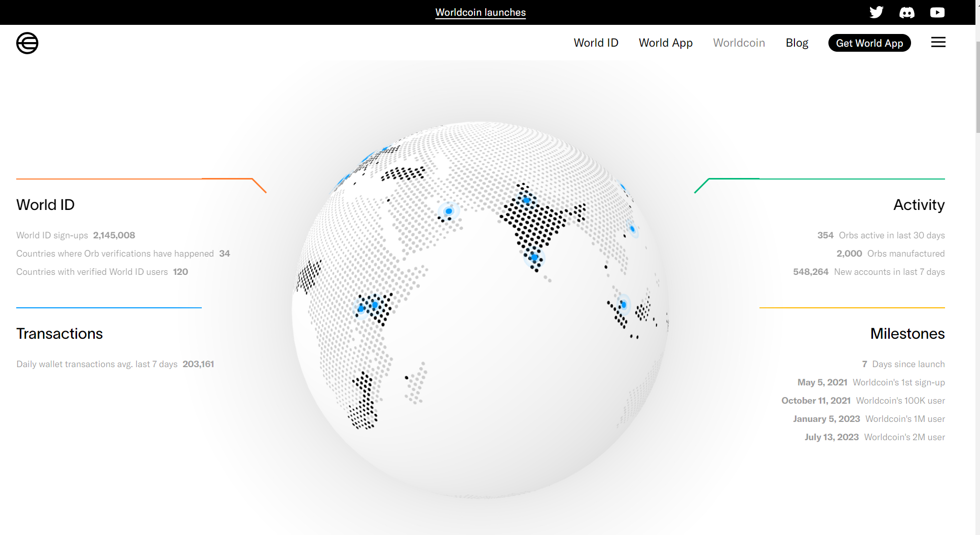
Task: Click 'New accounts in last 7 days'
Action: tap(889, 272)
